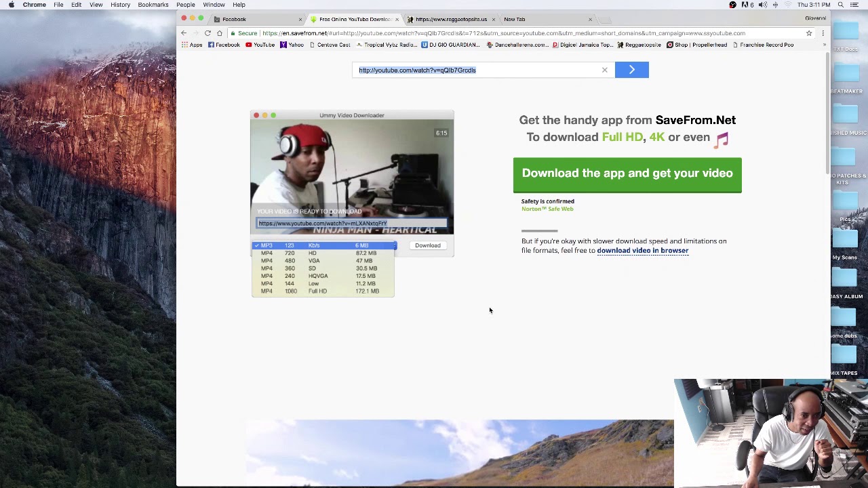Open the Yahoo bookmark

pos(292,45)
